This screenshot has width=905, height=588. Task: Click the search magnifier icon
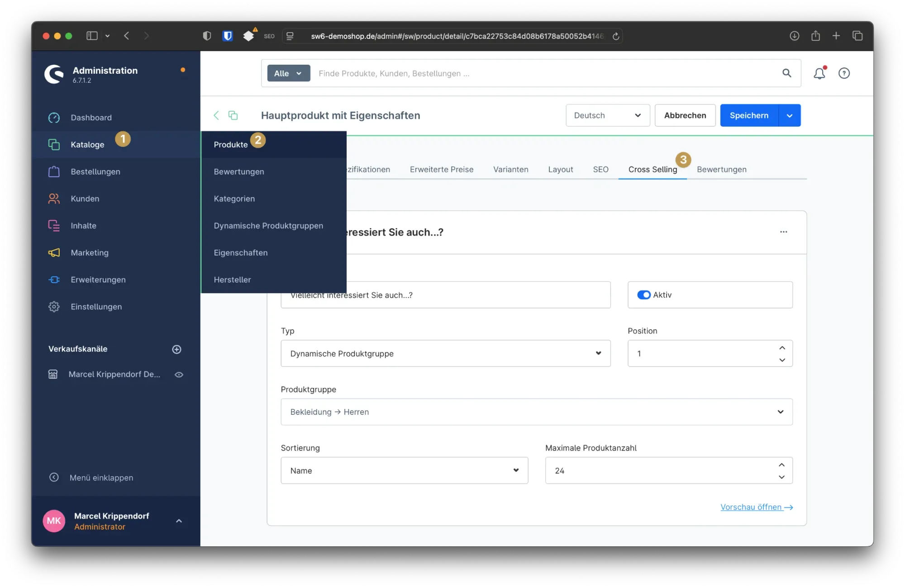click(x=787, y=73)
